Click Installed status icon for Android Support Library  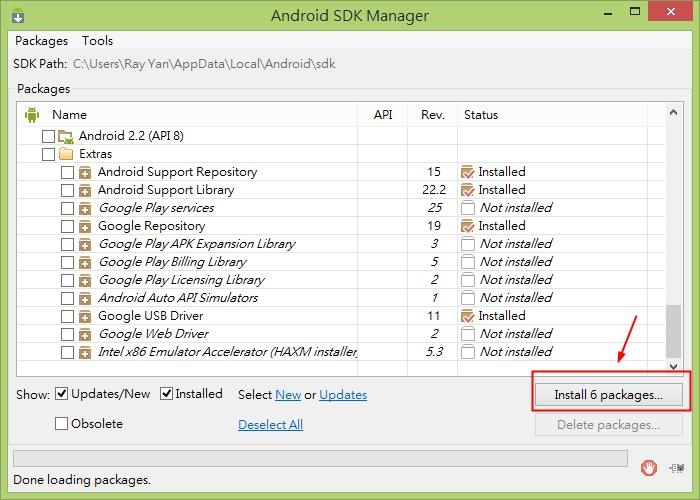click(x=467, y=190)
